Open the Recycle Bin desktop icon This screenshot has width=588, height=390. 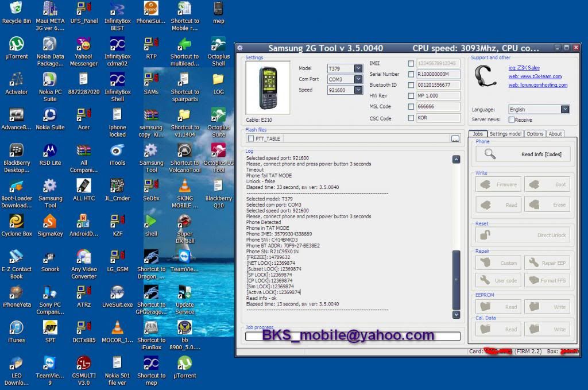pos(16,13)
